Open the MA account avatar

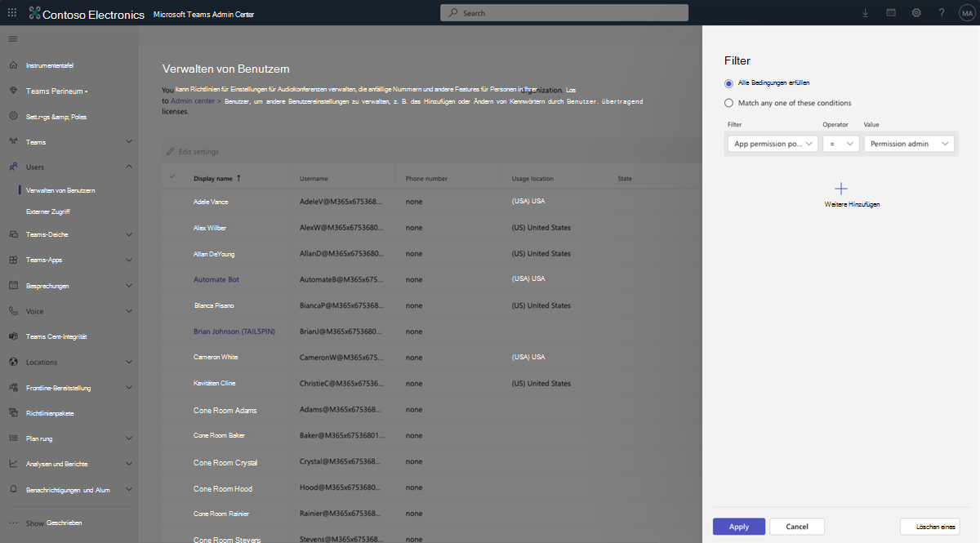(965, 13)
